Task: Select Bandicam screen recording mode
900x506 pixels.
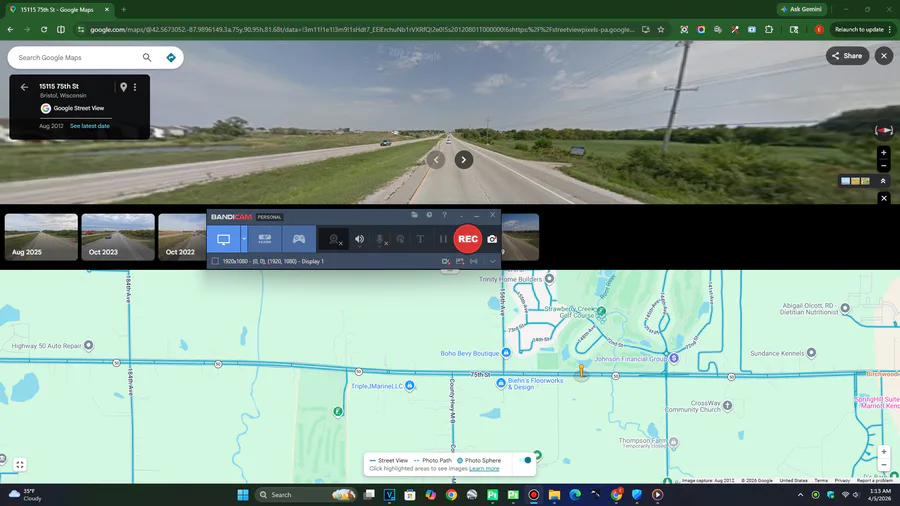Action: point(223,239)
